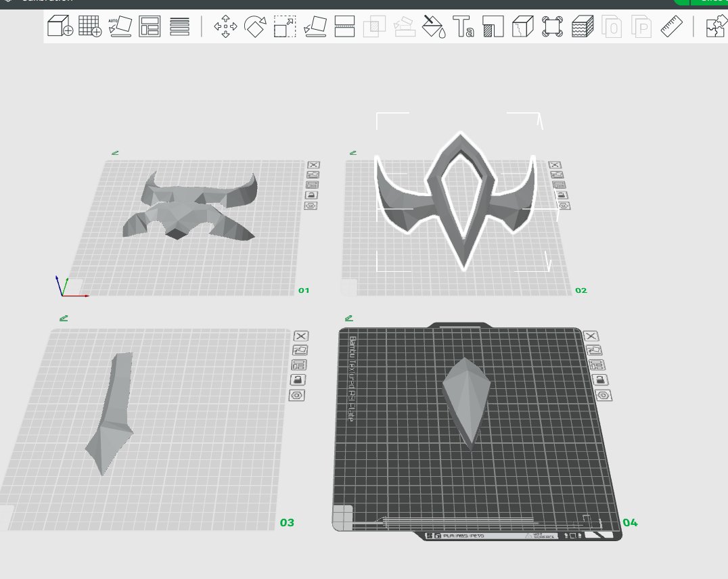Toggle the lock on plate 03
Viewport: 728px width, 579px height.
pyautogui.click(x=298, y=380)
